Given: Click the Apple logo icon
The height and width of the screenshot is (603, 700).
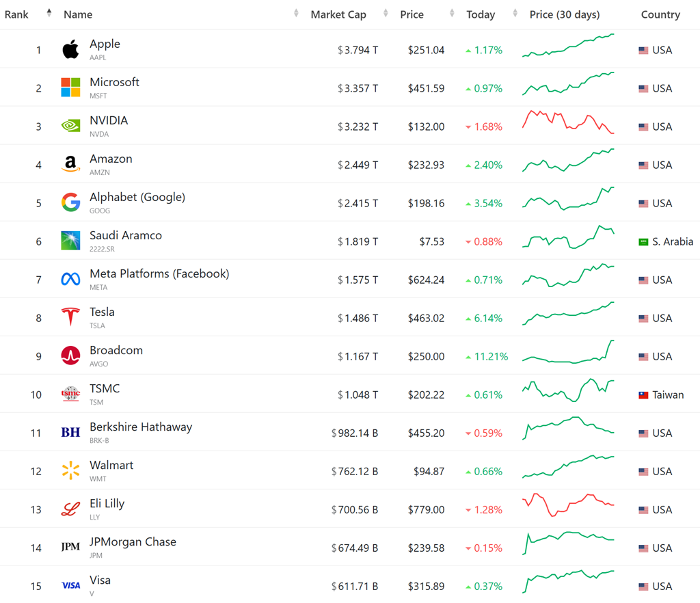Looking at the screenshot, I should click(x=70, y=49).
